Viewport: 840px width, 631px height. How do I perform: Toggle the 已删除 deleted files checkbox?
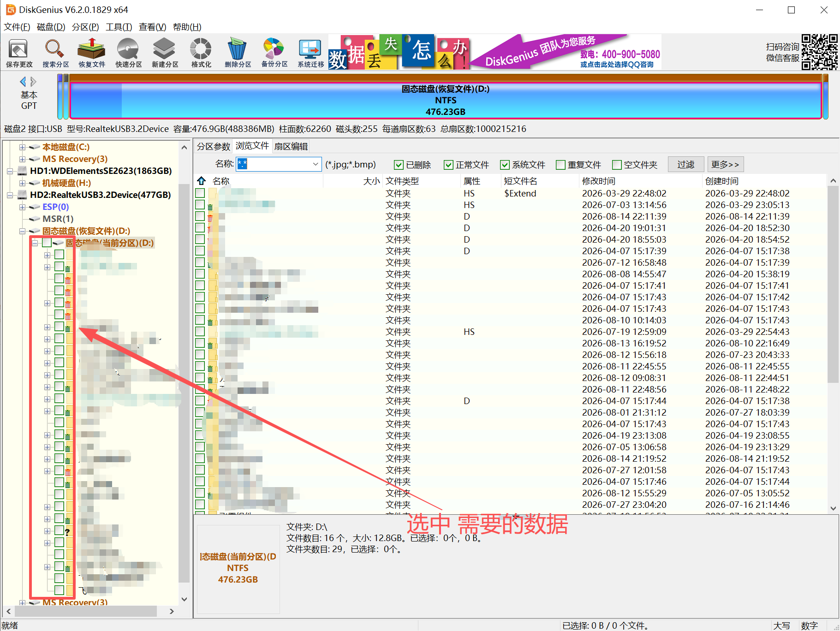click(x=399, y=165)
